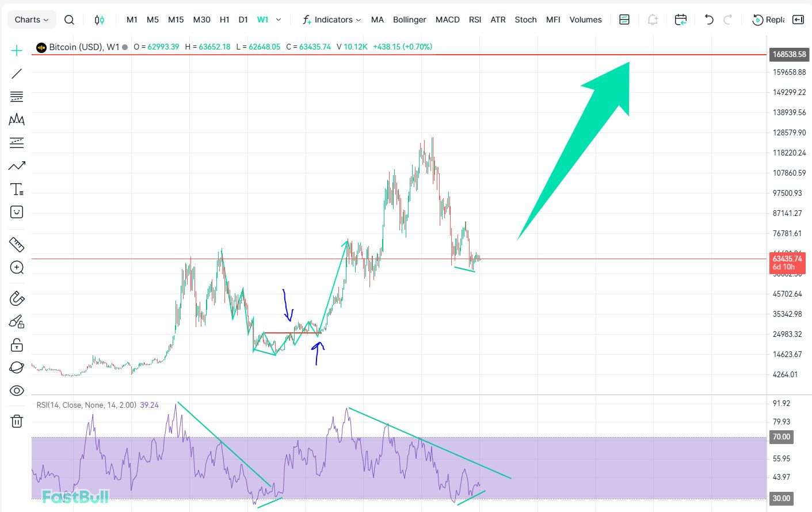This screenshot has height=512, width=812.
Task: Add the MA indicator
Action: pyautogui.click(x=378, y=20)
